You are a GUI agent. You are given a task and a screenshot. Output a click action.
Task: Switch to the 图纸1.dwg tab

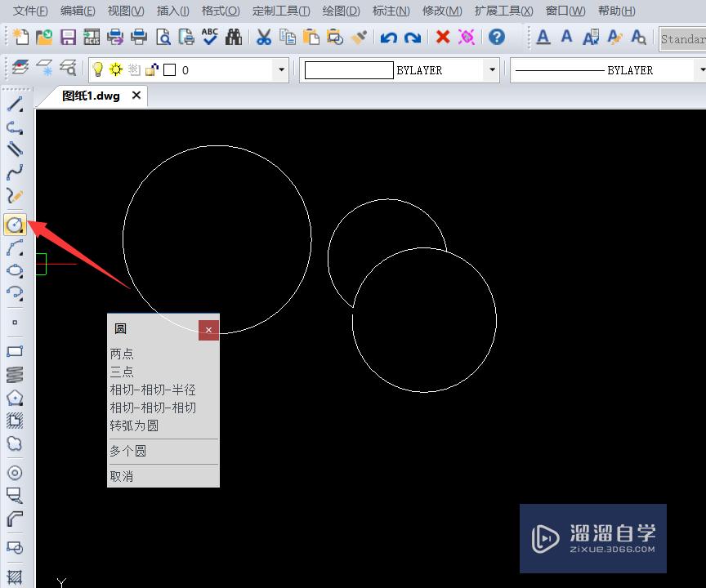[x=90, y=95]
